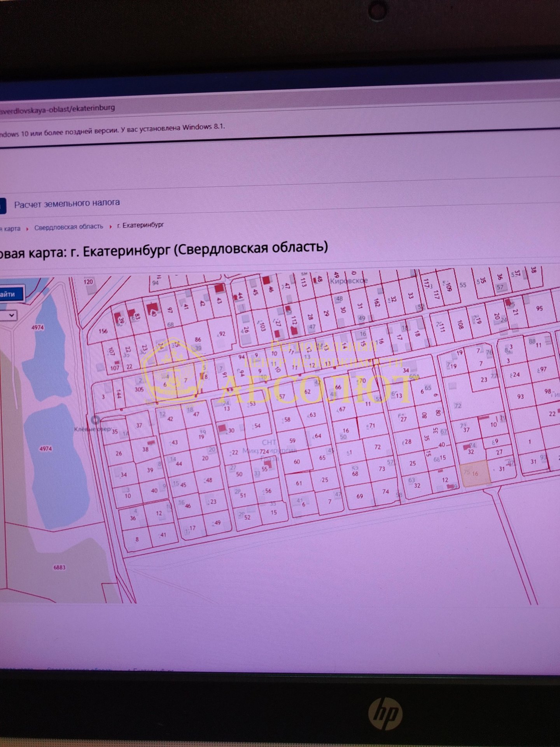Select parcel labeled 108
The width and height of the screenshot is (560, 747).
click(x=460, y=324)
